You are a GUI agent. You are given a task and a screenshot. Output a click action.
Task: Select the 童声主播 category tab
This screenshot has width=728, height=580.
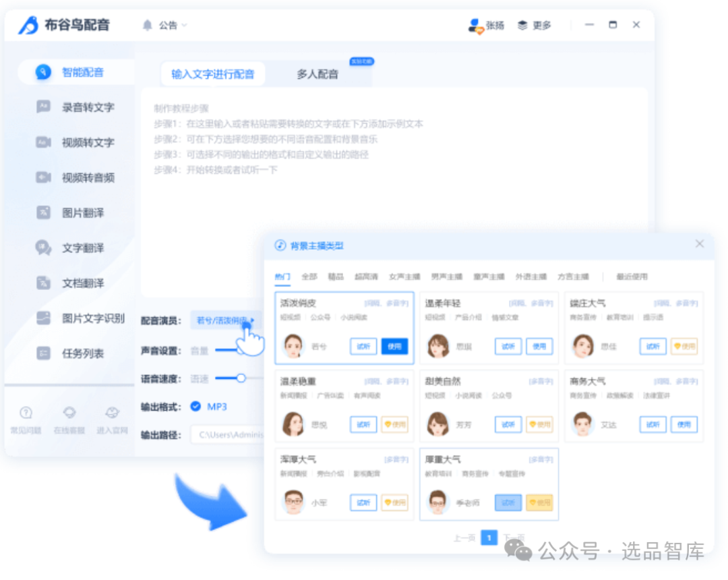(489, 277)
